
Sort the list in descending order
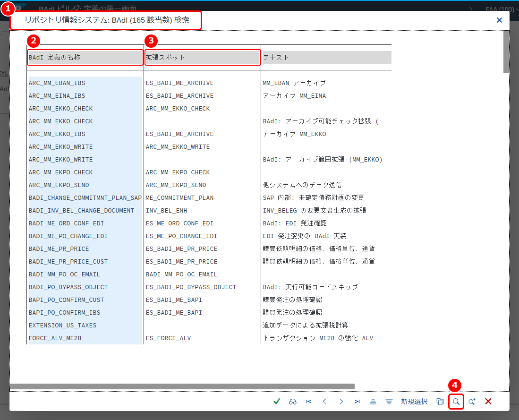(389, 402)
